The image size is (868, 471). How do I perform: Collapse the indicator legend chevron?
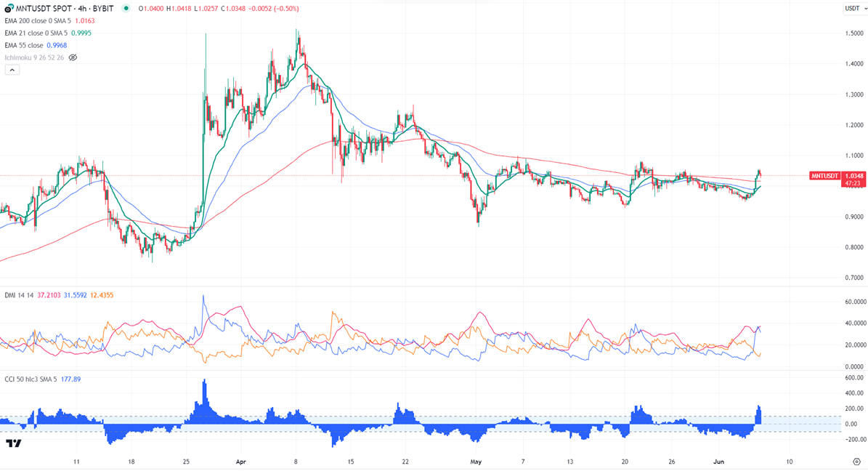tap(12, 70)
